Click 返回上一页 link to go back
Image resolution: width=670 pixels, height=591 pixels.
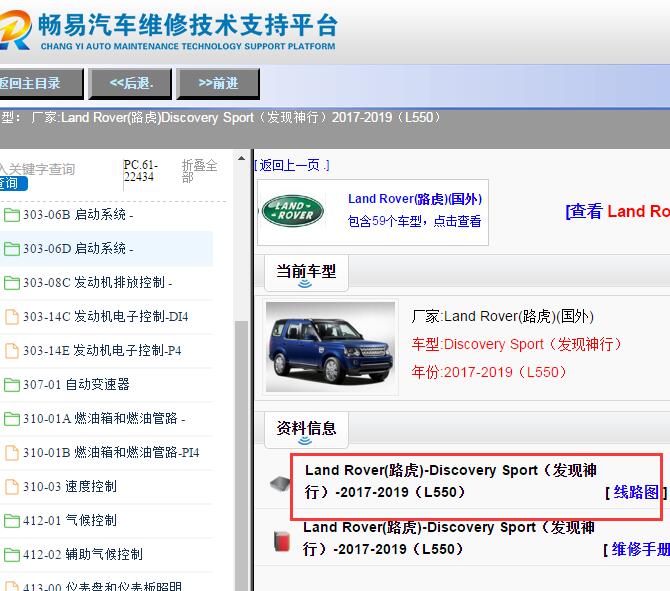coord(292,165)
